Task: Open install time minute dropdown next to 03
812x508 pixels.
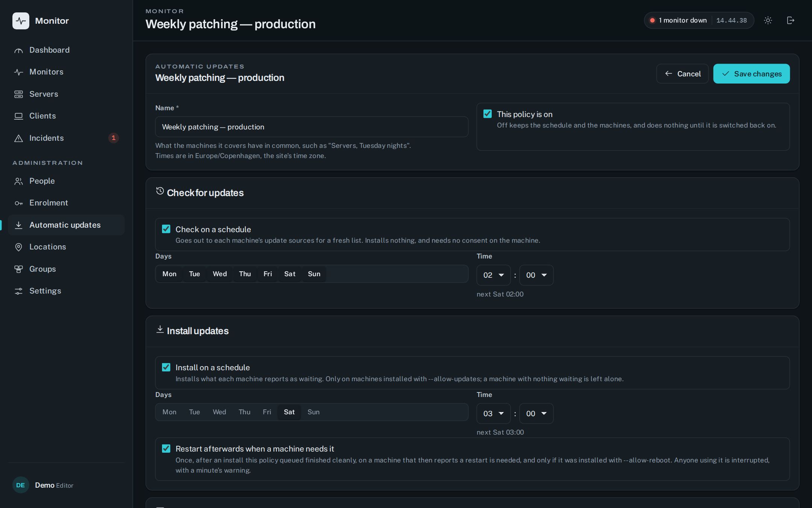Action: (x=536, y=414)
